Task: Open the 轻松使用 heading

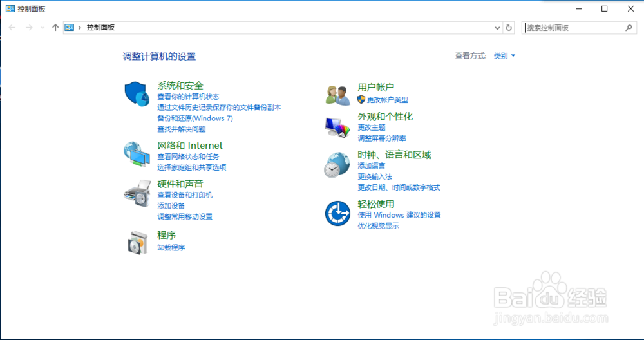Action: pyautogui.click(x=376, y=204)
